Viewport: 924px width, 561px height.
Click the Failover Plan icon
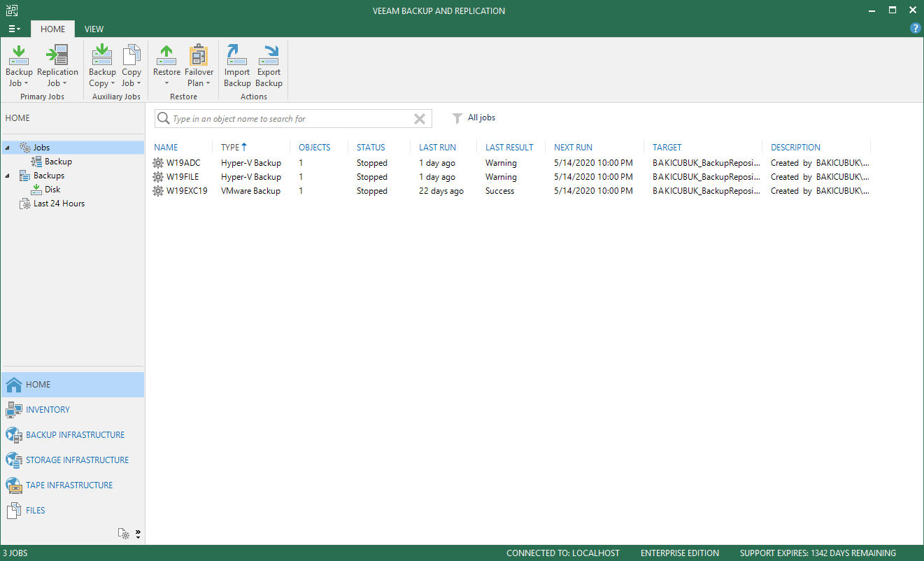coord(199,56)
